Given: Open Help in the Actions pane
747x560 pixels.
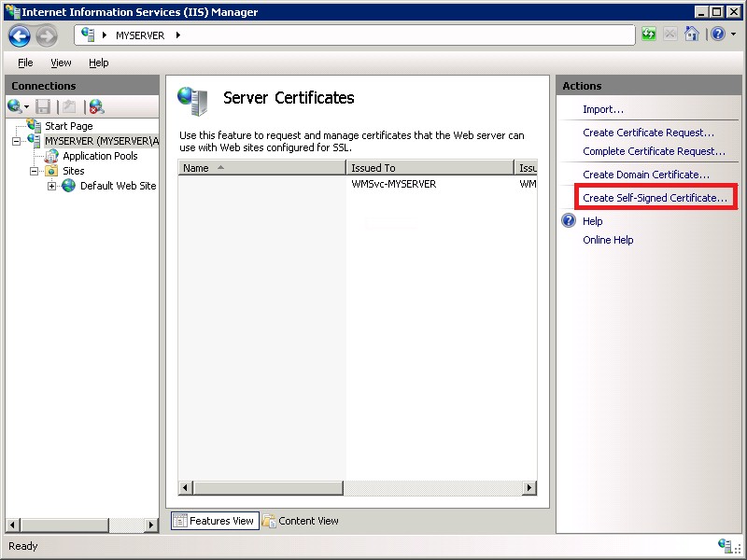Looking at the screenshot, I should [x=593, y=221].
